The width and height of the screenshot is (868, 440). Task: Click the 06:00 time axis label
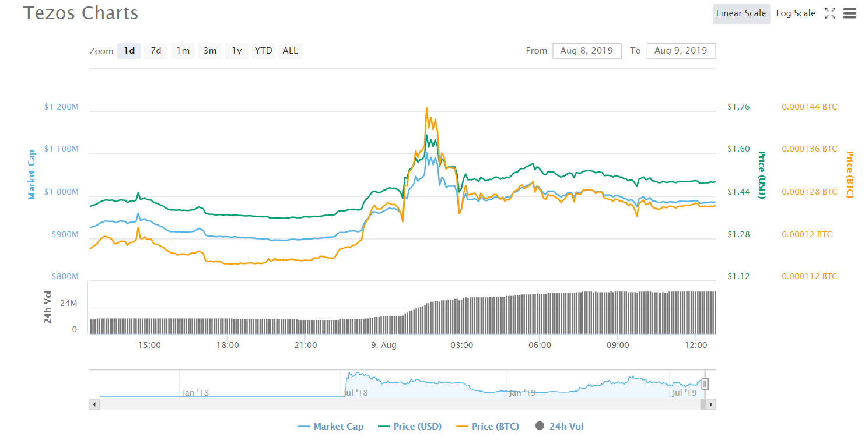tap(540, 345)
